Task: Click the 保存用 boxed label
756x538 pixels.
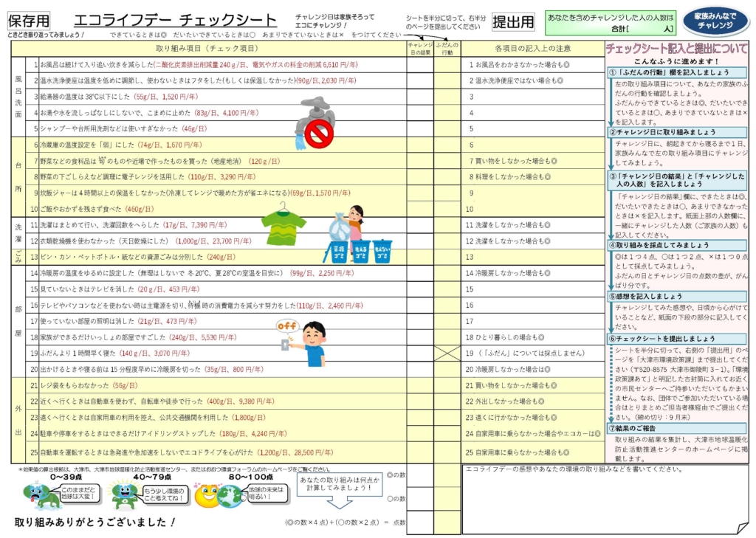Action: pyautogui.click(x=29, y=21)
